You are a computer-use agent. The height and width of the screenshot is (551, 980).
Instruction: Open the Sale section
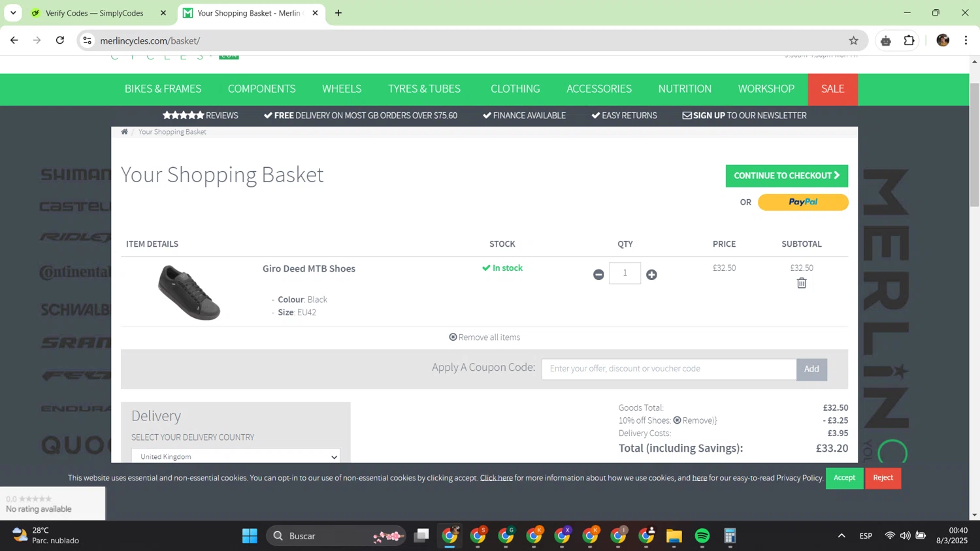[833, 89]
